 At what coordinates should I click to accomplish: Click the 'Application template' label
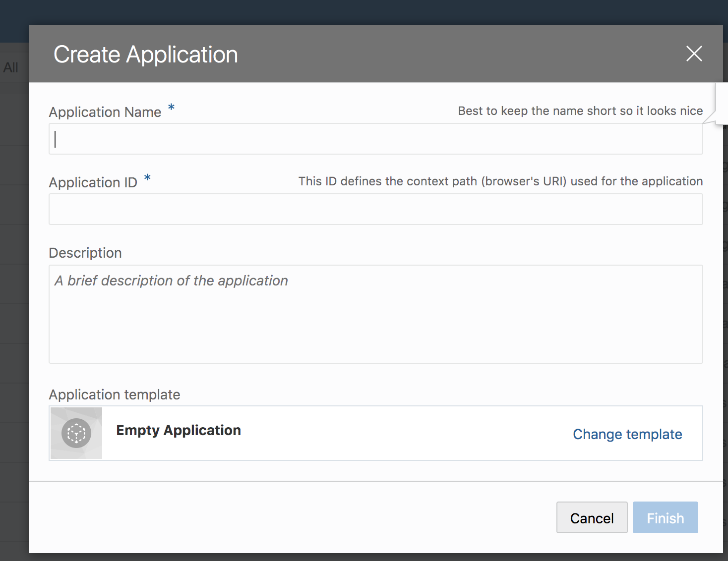pyautogui.click(x=115, y=394)
